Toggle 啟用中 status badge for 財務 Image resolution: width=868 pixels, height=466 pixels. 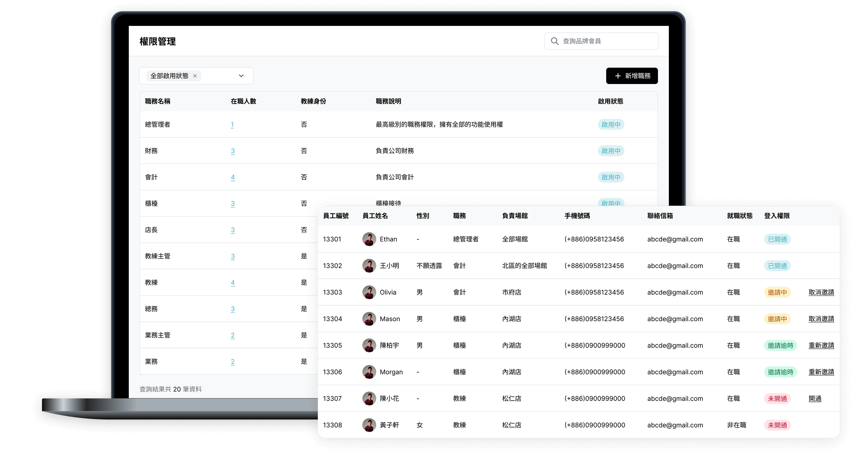611,151
